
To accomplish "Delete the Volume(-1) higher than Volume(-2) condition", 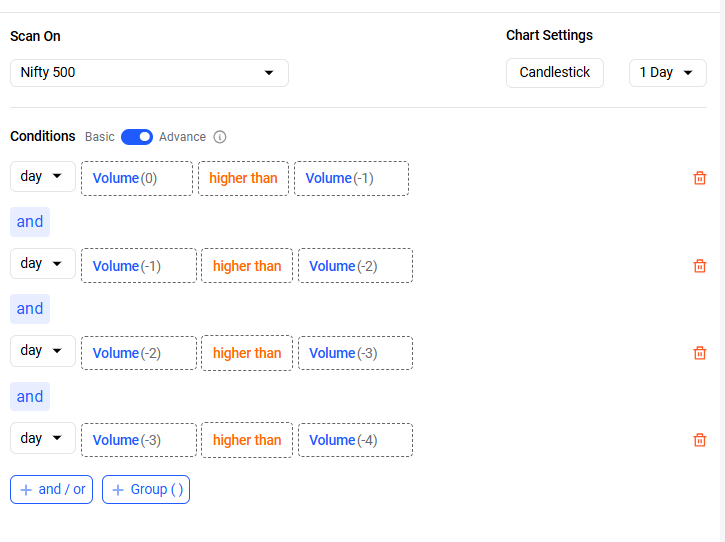I will [x=700, y=266].
